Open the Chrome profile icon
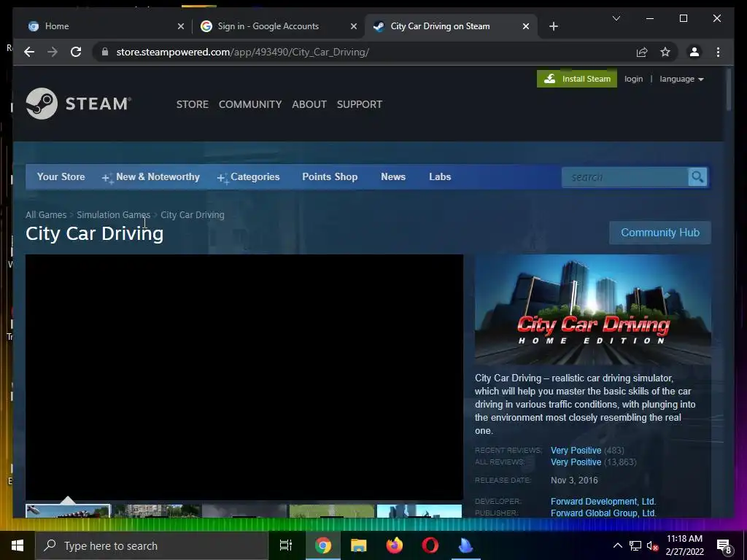The width and height of the screenshot is (747, 560). point(694,52)
